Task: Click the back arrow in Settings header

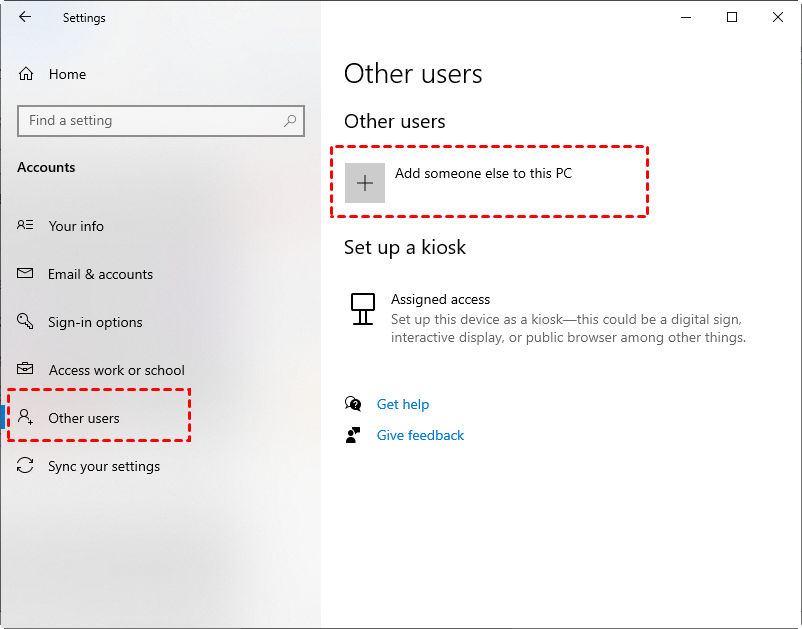Action: [x=25, y=17]
